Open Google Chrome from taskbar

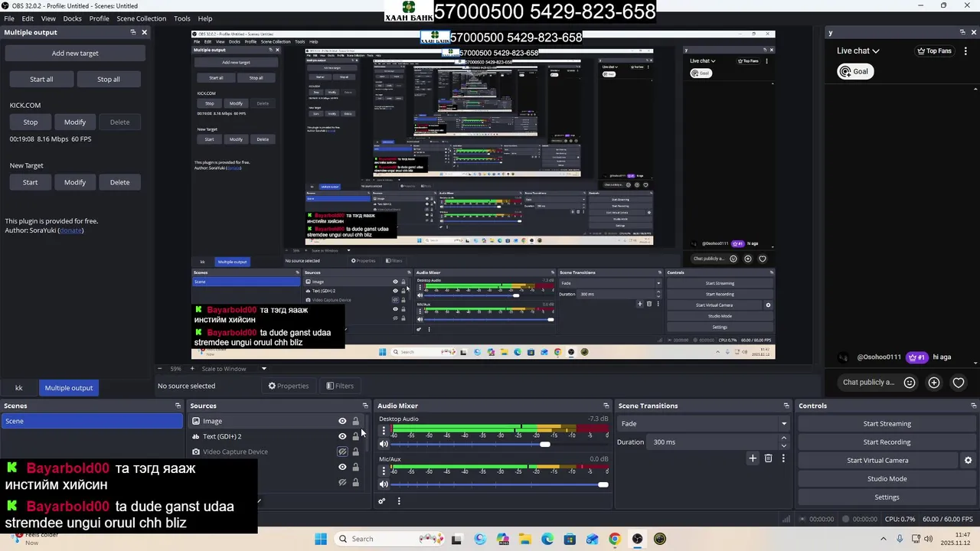(614, 539)
